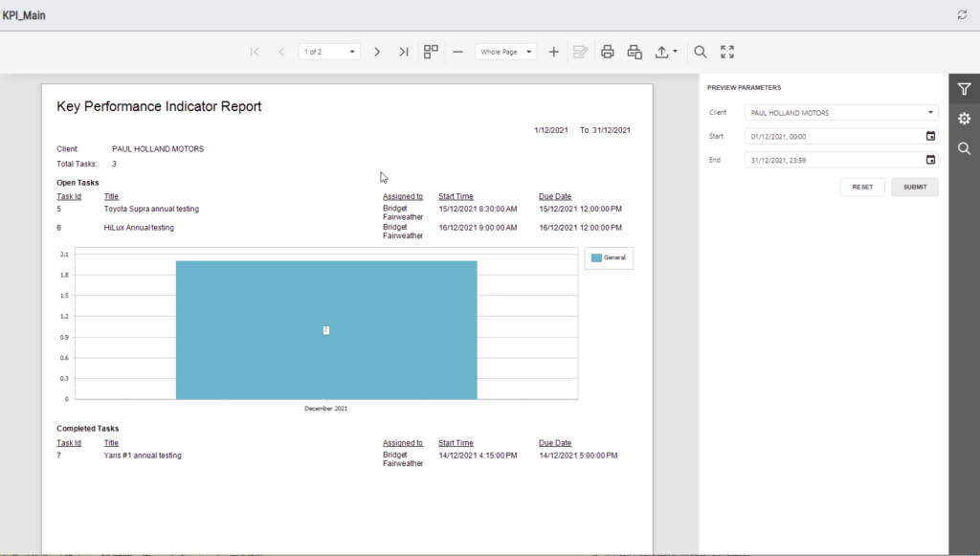Go to the next page
The width and height of the screenshot is (980, 556).
click(377, 52)
